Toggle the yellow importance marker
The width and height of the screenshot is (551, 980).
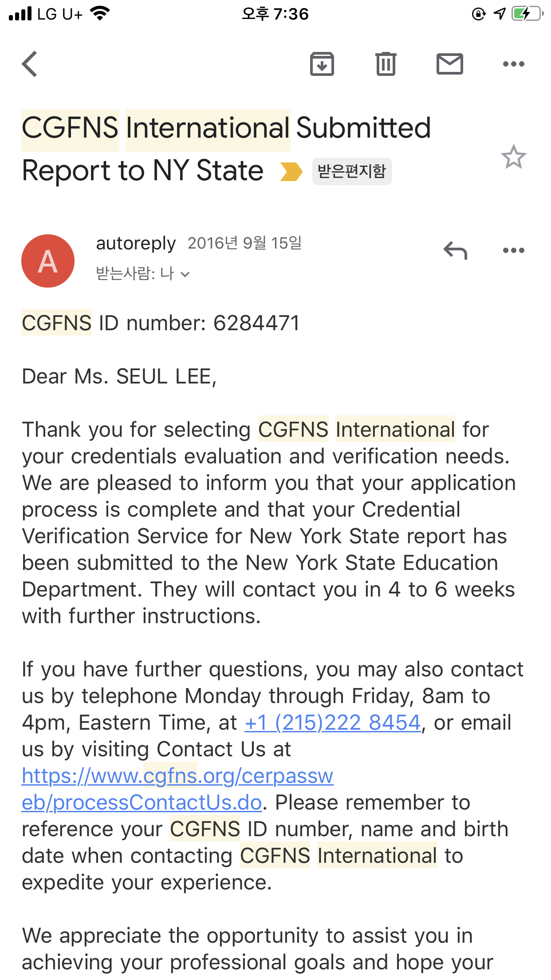[291, 172]
